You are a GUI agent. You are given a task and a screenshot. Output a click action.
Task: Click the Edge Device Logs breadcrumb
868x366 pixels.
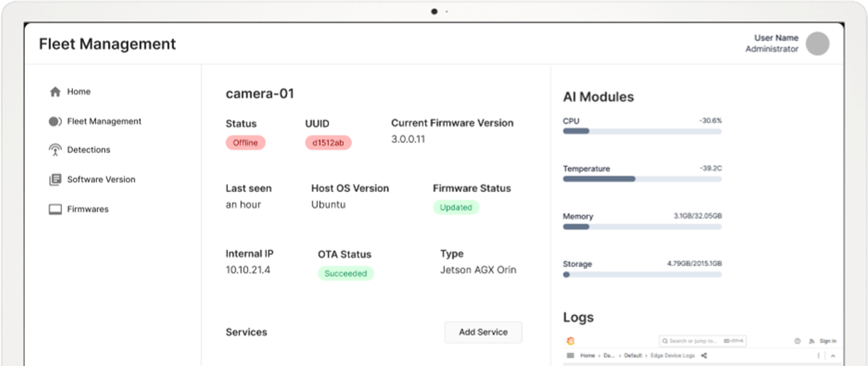[672, 355]
